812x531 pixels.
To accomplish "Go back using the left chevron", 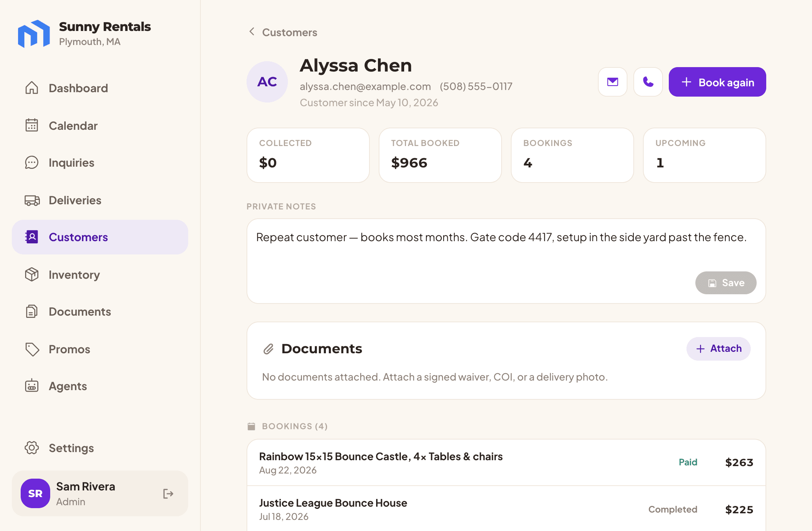I will click(x=252, y=32).
